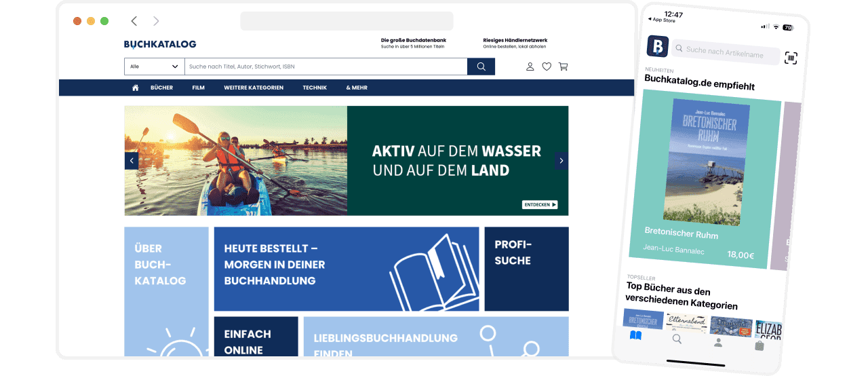Tap the Bretonischer Ruhm book cover
The image size is (868, 376).
707,163
